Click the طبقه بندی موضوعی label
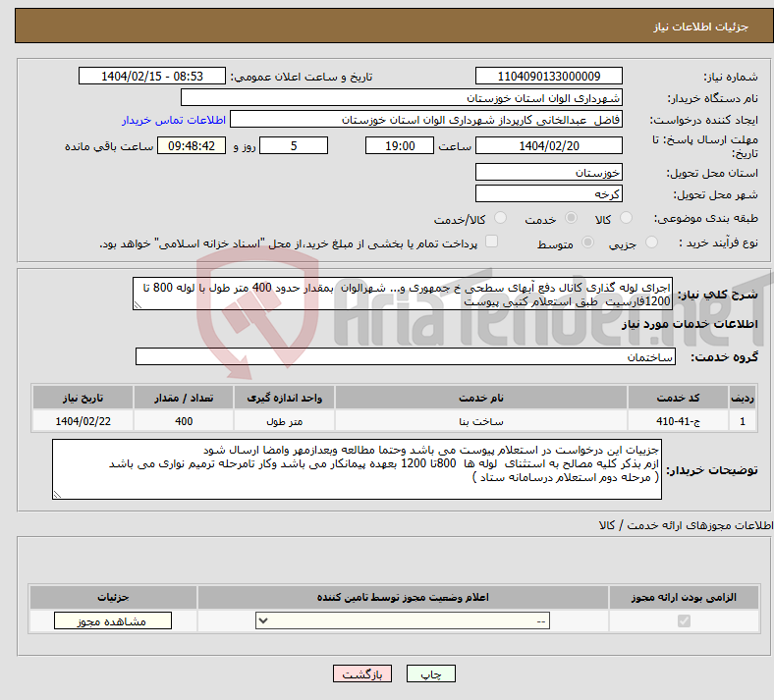 coord(706,218)
